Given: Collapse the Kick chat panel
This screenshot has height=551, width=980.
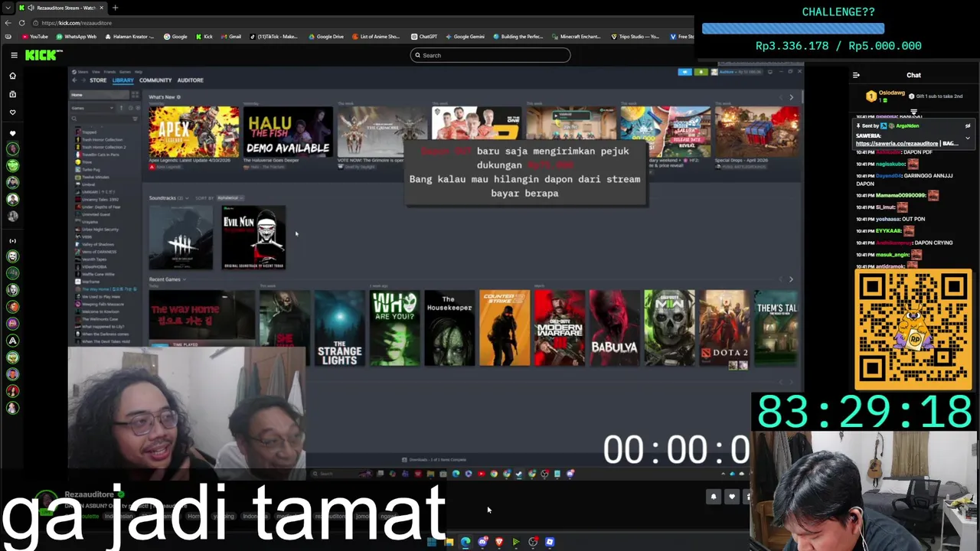Looking at the screenshot, I should [x=856, y=75].
